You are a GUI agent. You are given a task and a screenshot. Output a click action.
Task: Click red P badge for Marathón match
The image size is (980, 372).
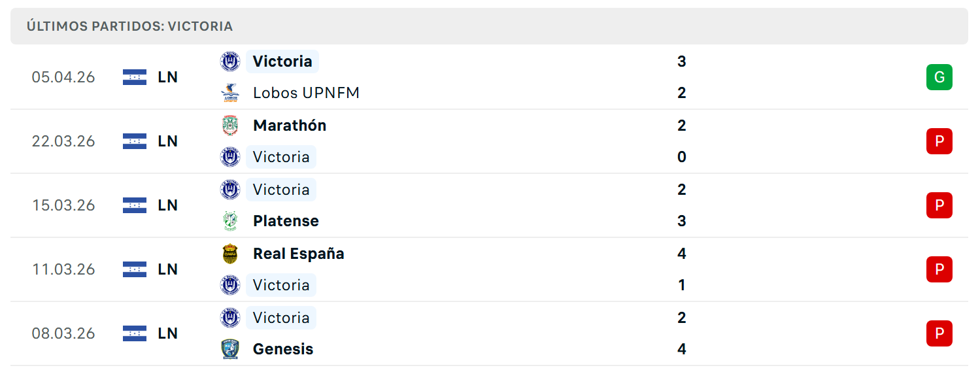[939, 141]
